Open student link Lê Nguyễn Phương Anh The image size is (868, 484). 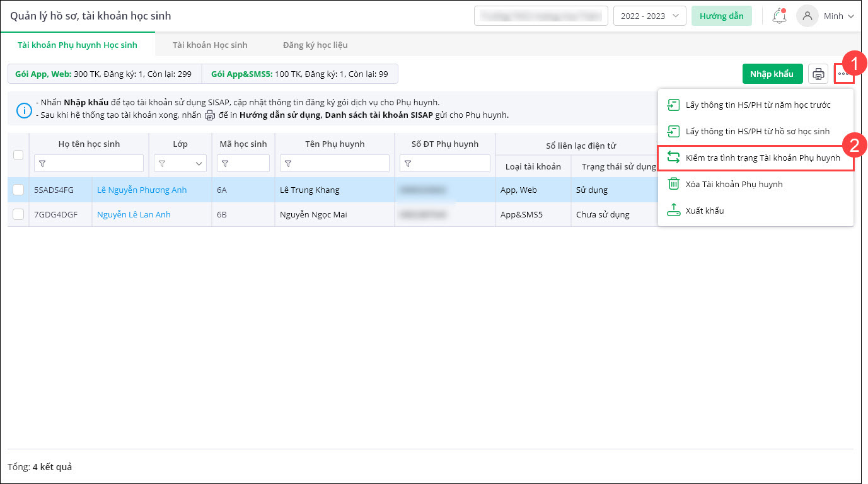pyautogui.click(x=142, y=190)
